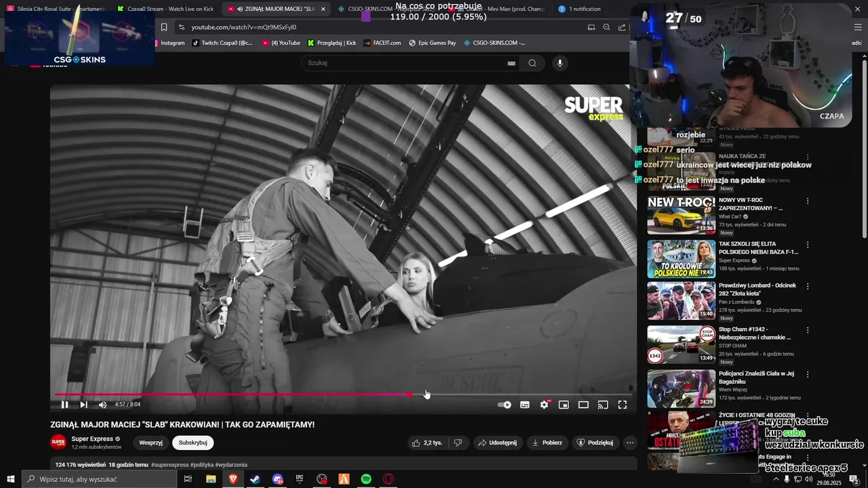This screenshot has height=488, width=868.
Task: Click the Podziękuj thanks button
Action: point(595,443)
